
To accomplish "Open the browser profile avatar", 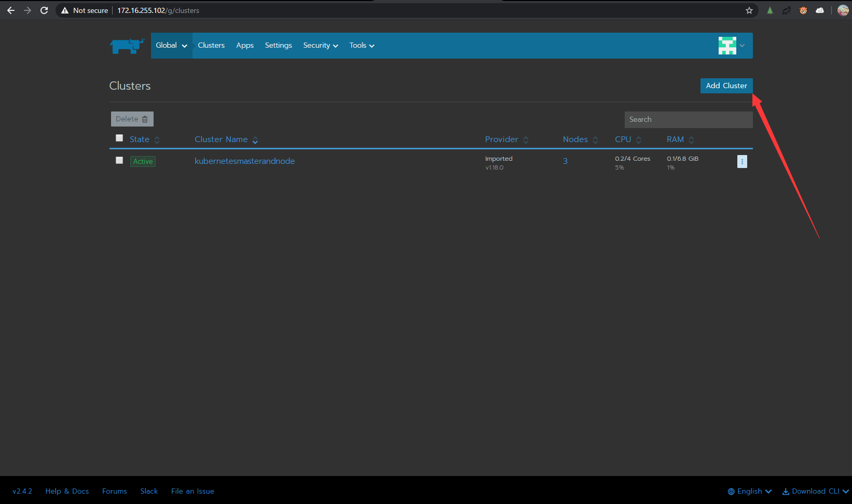I will [843, 10].
